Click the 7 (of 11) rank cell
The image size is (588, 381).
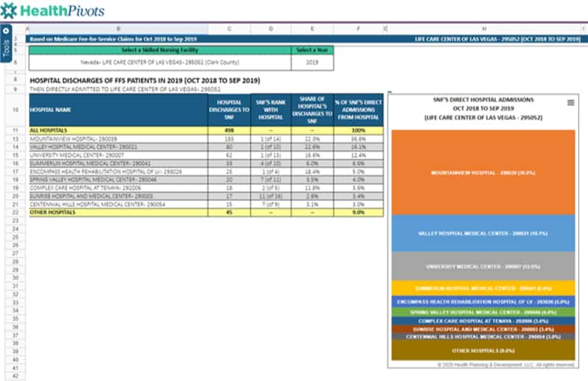coord(271,180)
